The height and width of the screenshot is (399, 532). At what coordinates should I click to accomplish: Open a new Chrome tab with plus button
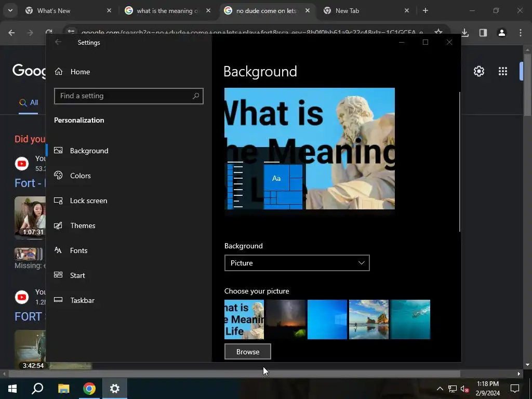coord(425,11)
